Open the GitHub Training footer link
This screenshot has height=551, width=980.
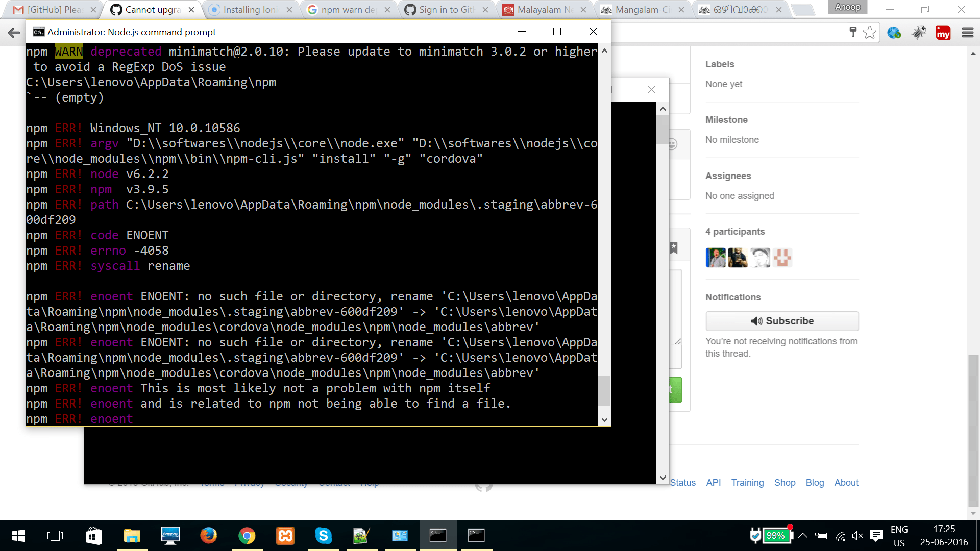[x=747, y=482]
